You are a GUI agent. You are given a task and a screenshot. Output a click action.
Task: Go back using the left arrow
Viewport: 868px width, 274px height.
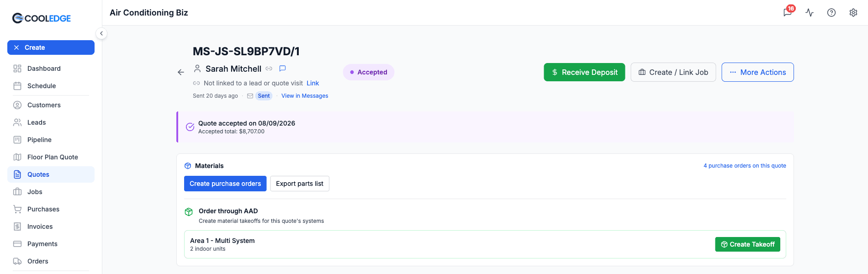click(181, 72)
